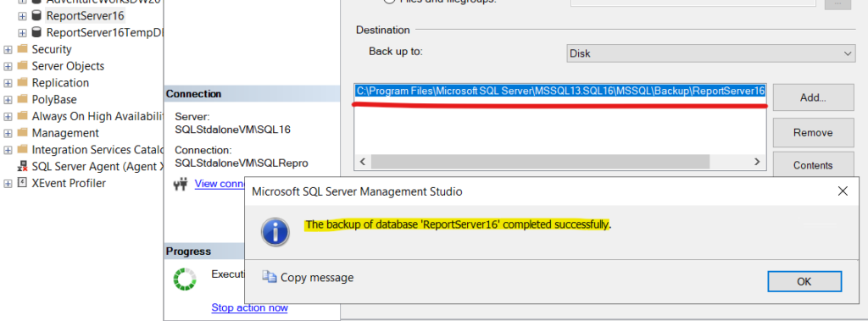Click the ReportServer16 database icon
Screen dimensions: 868x321
point(36,16)
